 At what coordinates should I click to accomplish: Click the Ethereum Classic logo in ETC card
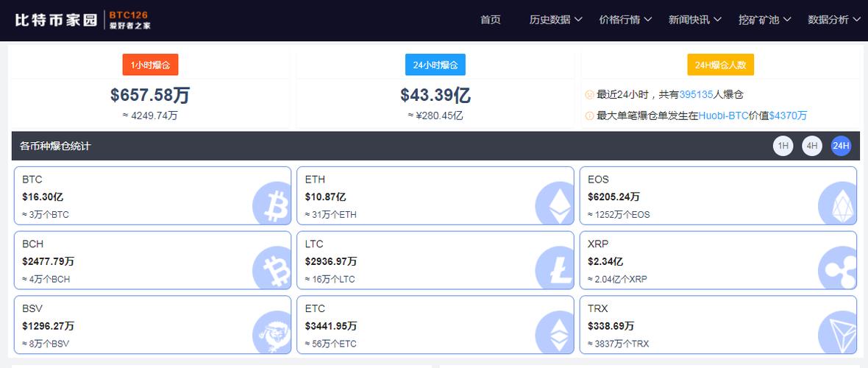pyautogui.click(x=554, y=332)
